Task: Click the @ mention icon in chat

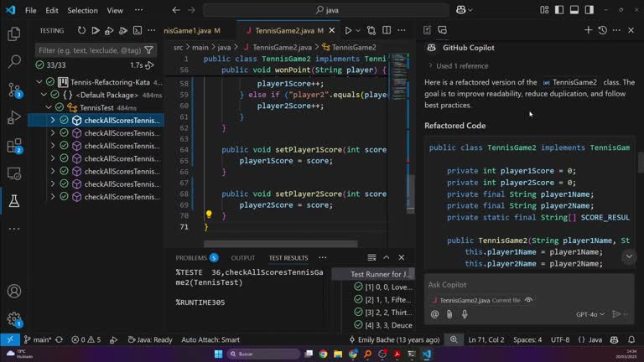Action: point(434,314)
